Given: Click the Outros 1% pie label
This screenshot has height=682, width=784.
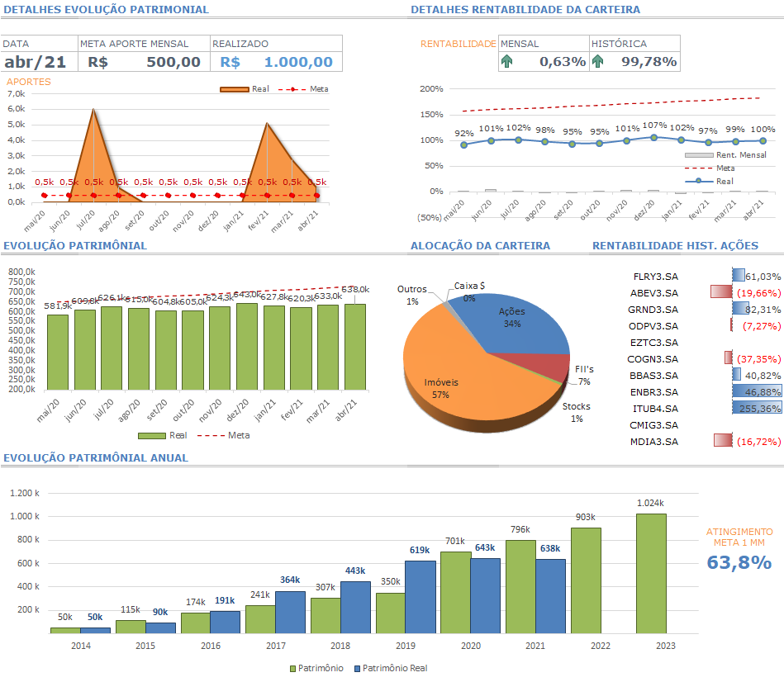Looking at the screenshot, I should click(x=412, y=296).
